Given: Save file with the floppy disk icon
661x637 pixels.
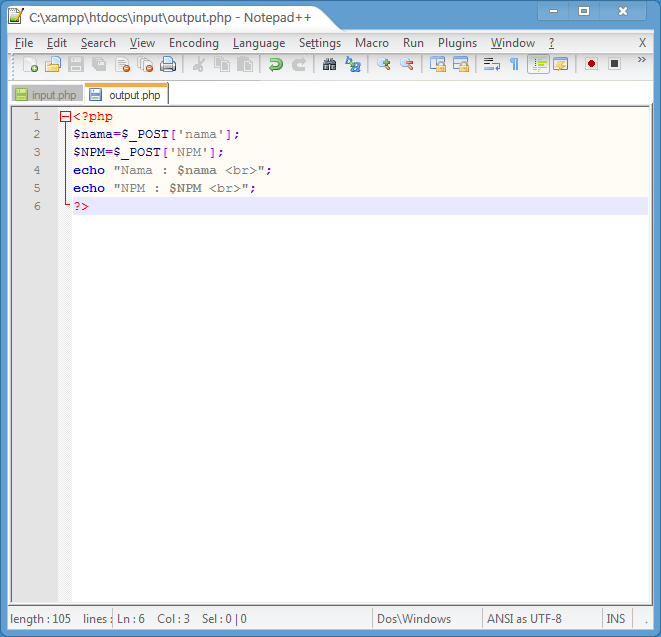Looking at the screenshot, I should tap(76, 65).
